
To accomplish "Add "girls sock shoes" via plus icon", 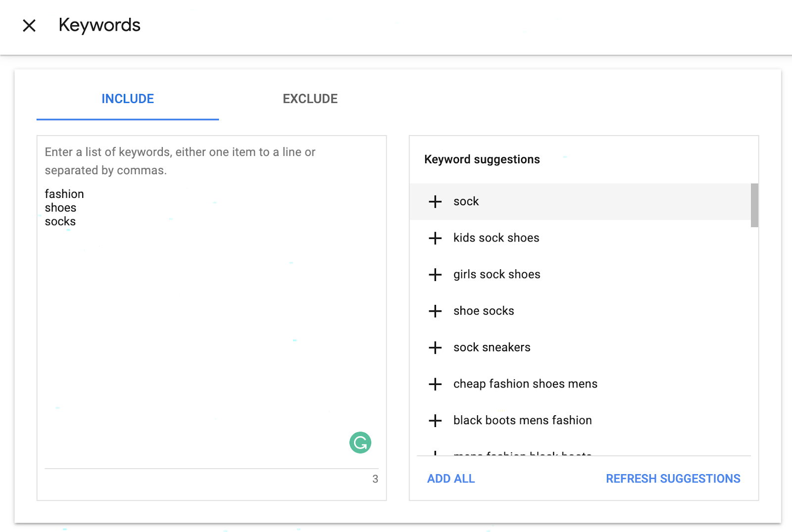I will tap(435, 274).
